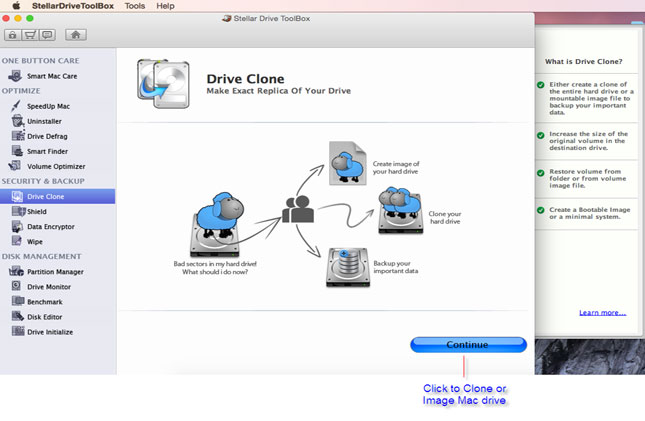Open Benchmark label in the sidebar
Viewport: 645px width, 421px height.
click(44, 302)
